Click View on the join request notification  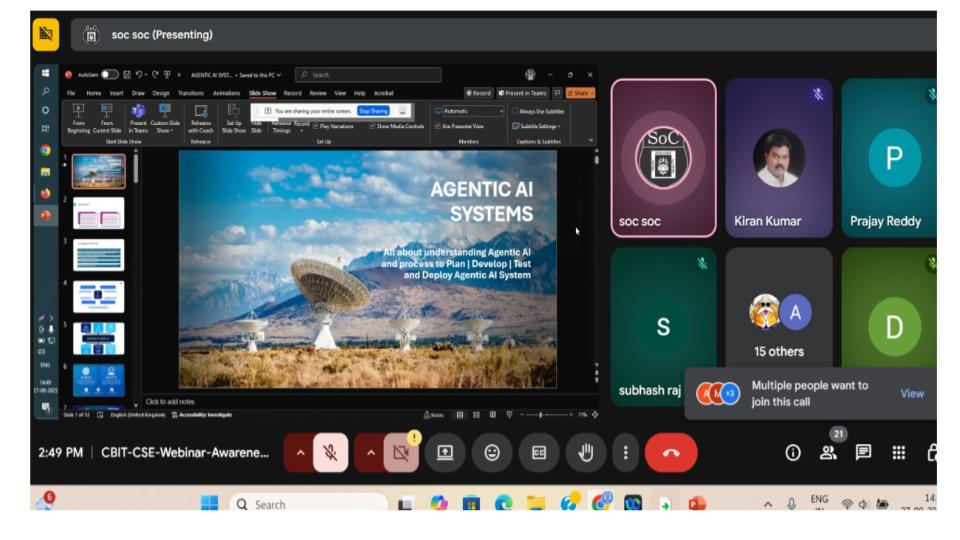tap(911, 393)
